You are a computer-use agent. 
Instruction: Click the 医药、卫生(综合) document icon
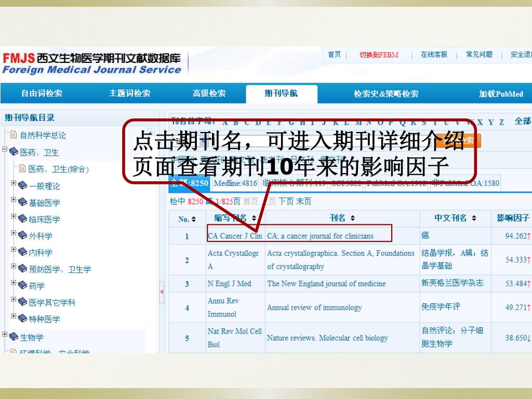click(x=22, y=168)
